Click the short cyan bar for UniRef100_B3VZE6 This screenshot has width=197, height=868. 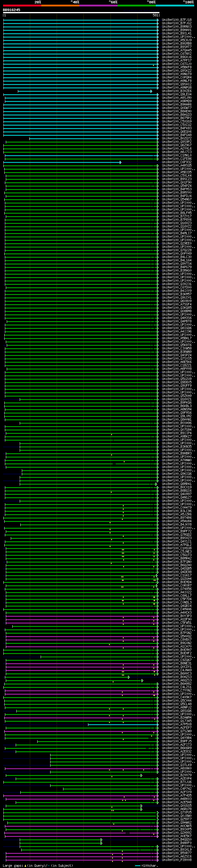pyautogui.click(x=85, y=91)
